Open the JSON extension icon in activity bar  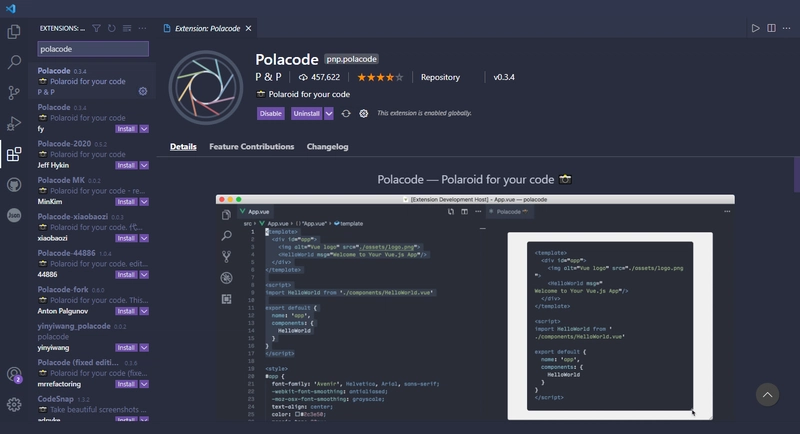click(14, 215)
